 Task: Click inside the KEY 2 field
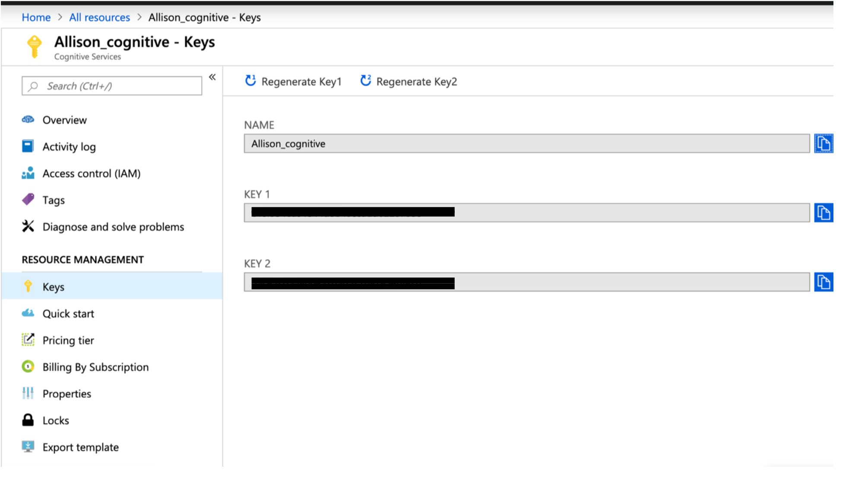527,282
